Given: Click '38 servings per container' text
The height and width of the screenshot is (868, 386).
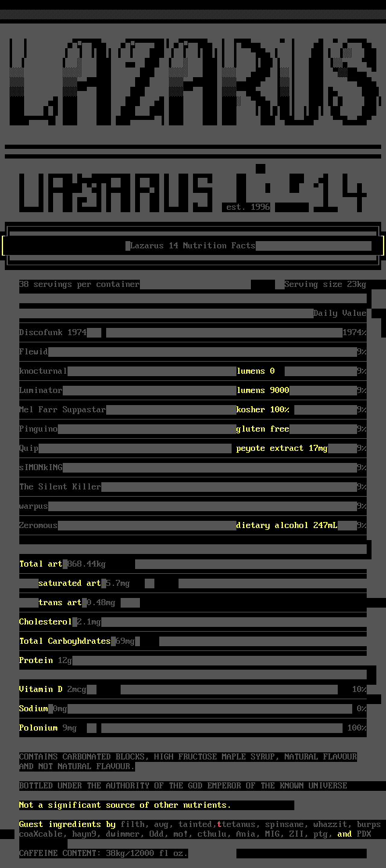Looking at the screenshot, I should coord(79,284).
